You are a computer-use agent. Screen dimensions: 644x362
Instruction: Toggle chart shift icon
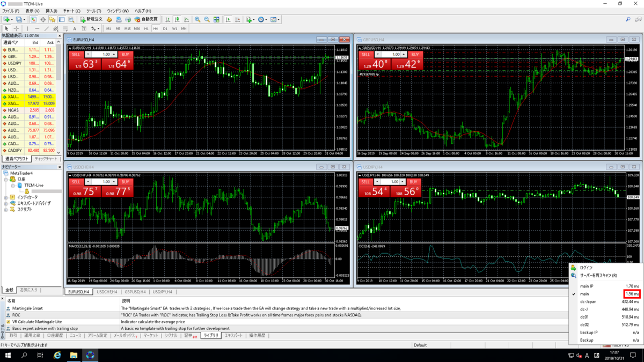(237, 19)
